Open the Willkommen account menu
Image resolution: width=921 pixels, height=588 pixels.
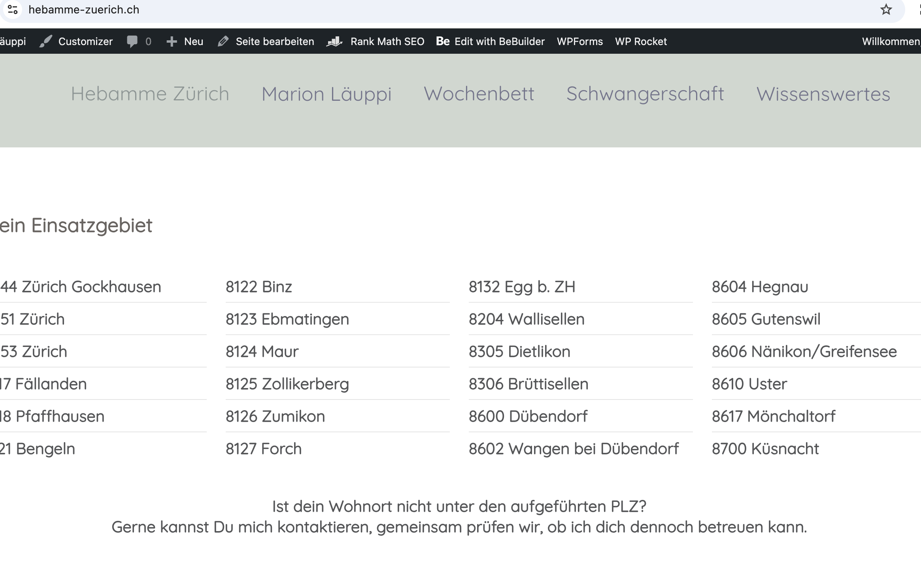click(891, 41)
